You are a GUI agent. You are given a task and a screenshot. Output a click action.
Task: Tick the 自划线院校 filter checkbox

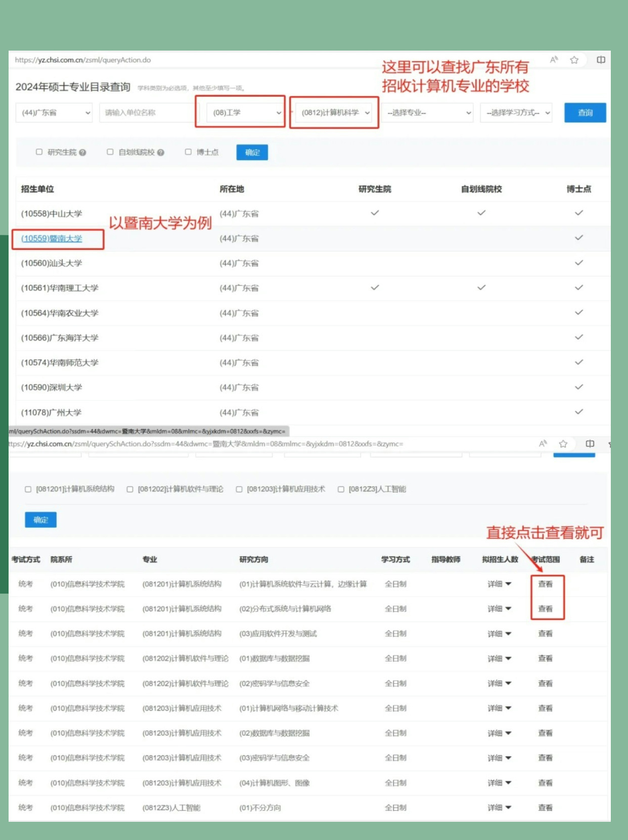click(110, 152)
